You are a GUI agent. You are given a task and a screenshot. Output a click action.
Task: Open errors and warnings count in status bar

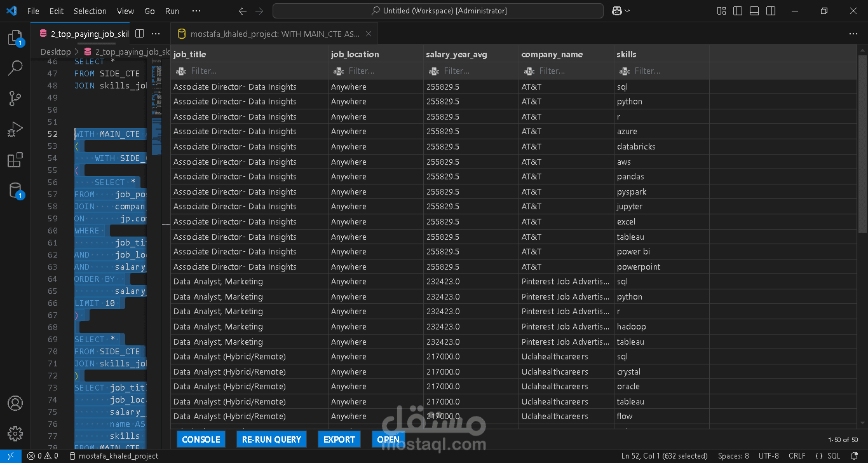[x=43, y=456]
